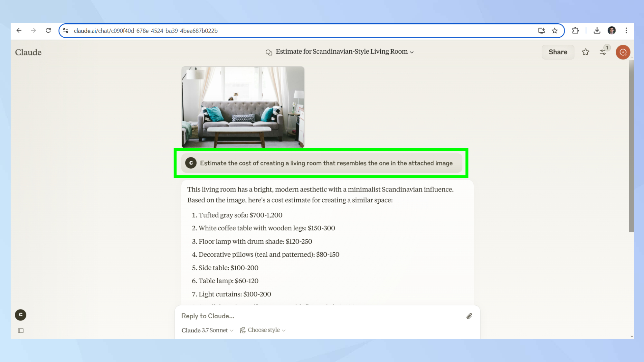644x362 pixels.
Task: Star this chat conversation
Action: click(585, 52)
